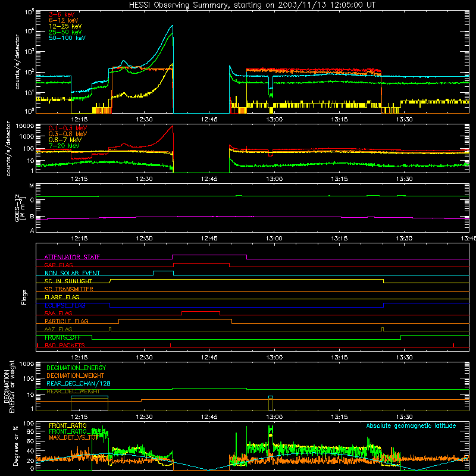Click the GOES-12 axis label
Viewport: 476px width, 476px height.
point(19,208)
